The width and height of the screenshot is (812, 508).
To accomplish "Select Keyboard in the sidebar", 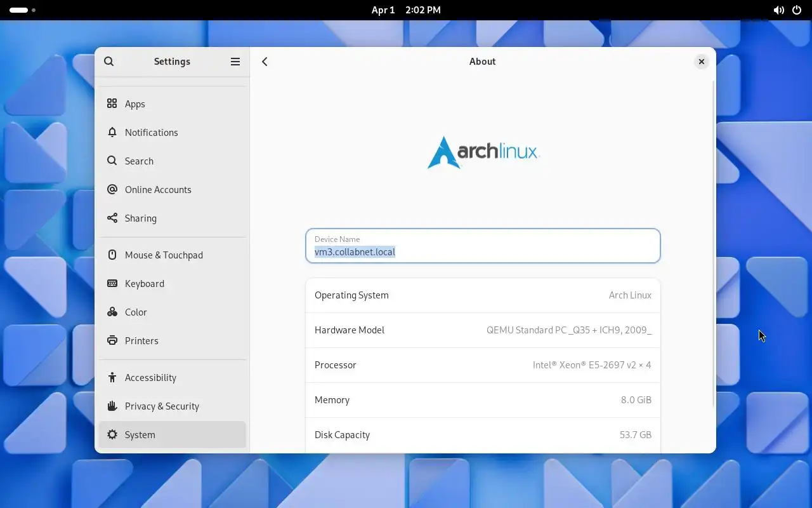I will (172, 283).
